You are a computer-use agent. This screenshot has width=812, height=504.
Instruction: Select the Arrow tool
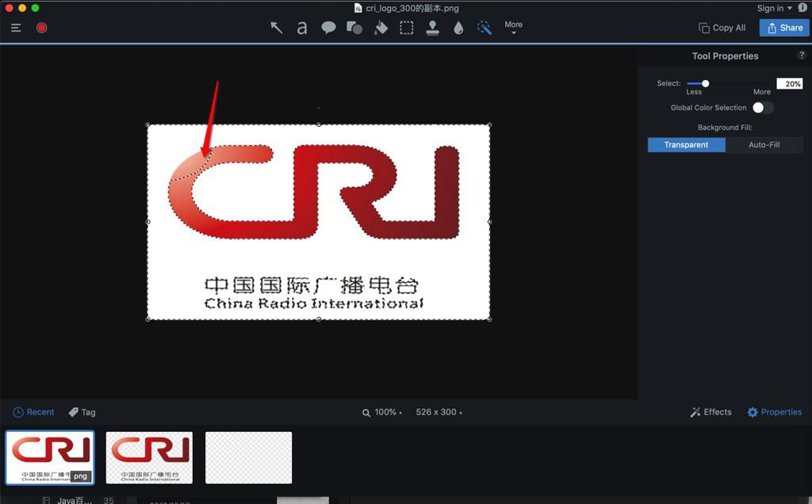[x=277, y=28]
